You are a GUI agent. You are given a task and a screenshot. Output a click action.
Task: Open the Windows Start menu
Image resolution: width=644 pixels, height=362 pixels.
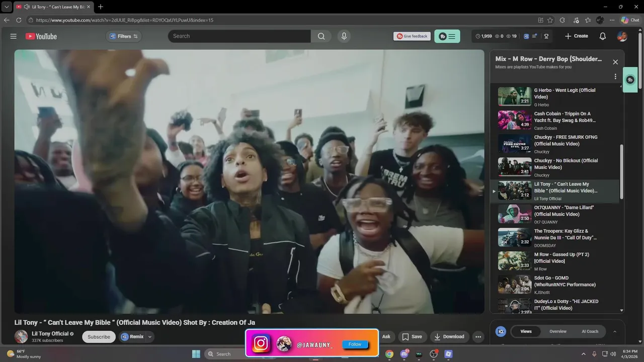click(x=196, y=354)
